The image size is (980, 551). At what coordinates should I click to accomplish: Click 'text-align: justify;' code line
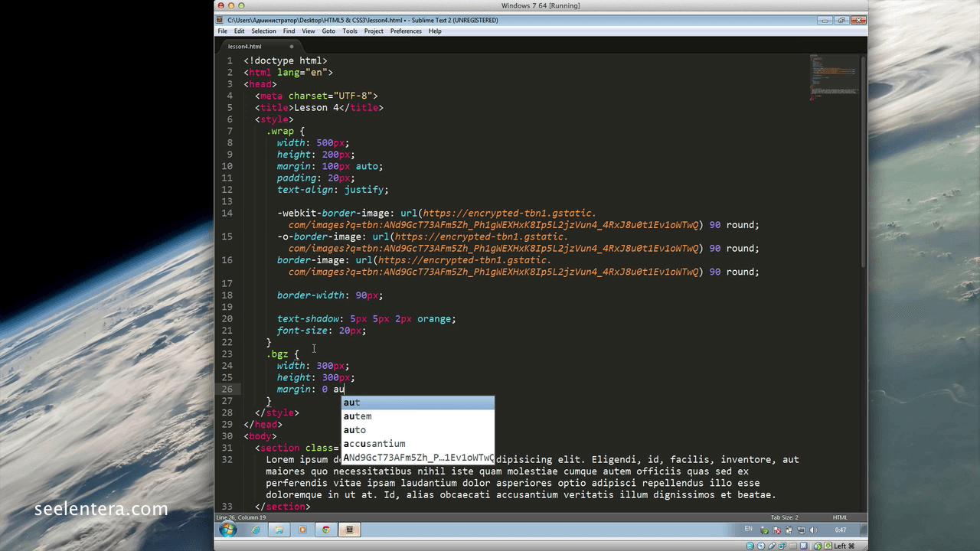[x=333, y=189]
